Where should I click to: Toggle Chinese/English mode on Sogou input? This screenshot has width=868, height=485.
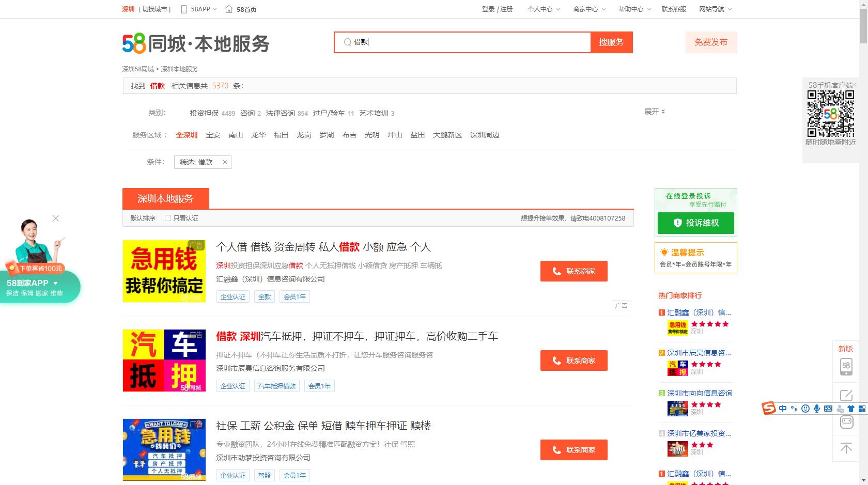click(x=782, y=409)
